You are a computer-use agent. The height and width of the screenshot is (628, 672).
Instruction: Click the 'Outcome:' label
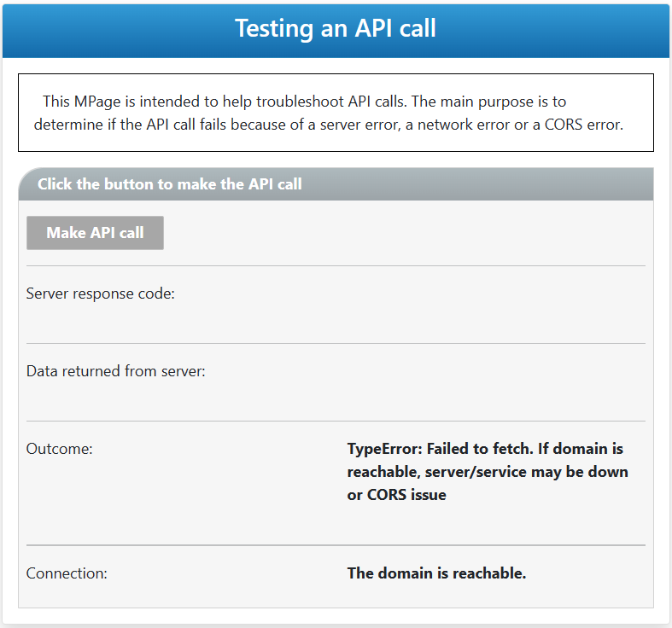point(59,449)
